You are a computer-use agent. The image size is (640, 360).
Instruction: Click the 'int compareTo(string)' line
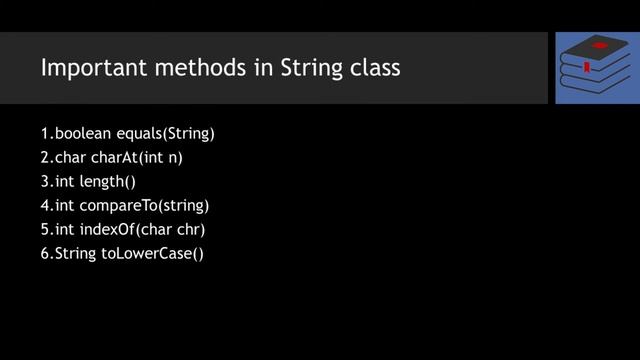pos(125,205)
